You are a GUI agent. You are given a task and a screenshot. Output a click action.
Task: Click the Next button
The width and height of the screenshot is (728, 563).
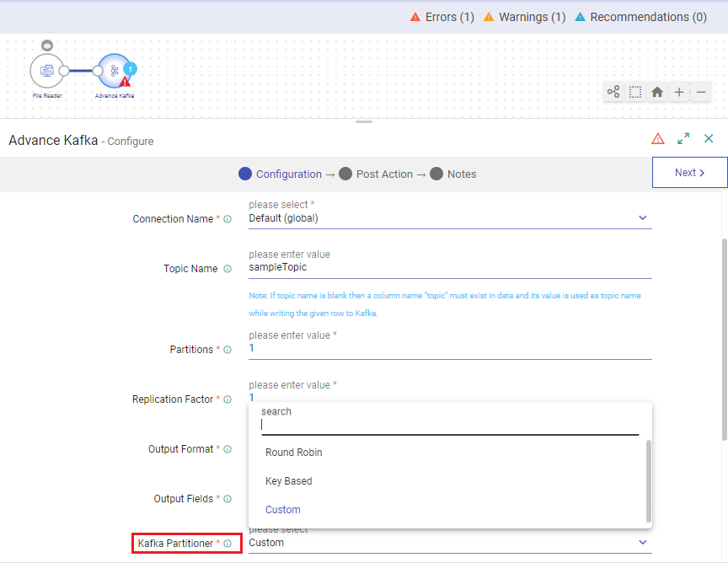click(x=689, y=172)
